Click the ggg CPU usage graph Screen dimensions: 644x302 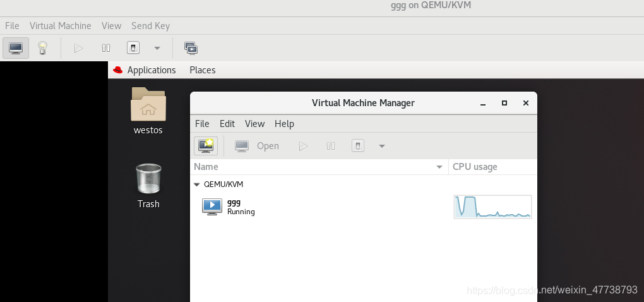click(x=492, y=207)
